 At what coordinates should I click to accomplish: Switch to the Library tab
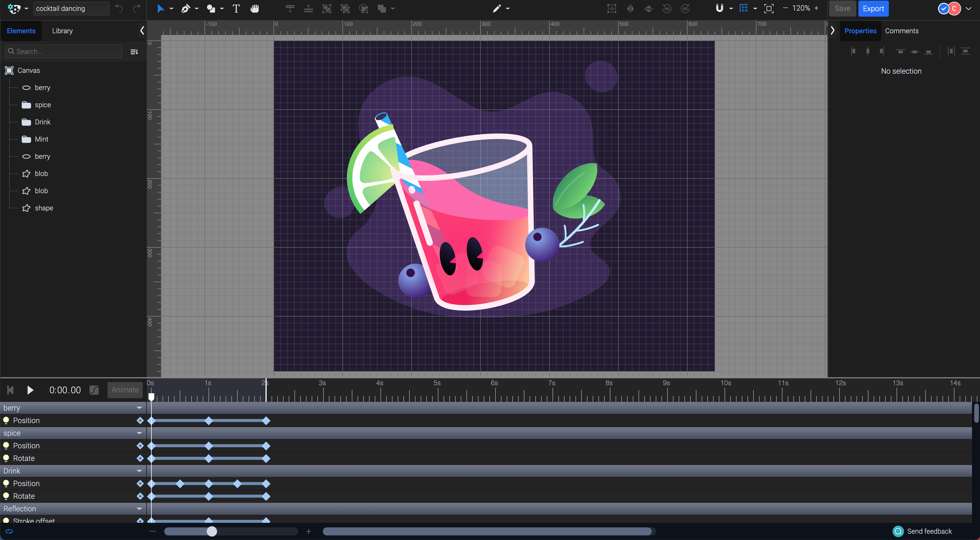[62, 31]
